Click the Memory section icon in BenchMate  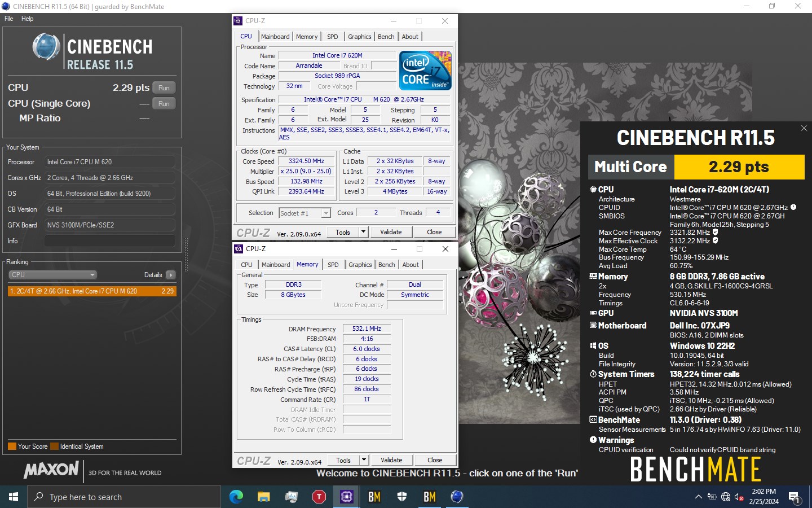(x=593, y=277)
